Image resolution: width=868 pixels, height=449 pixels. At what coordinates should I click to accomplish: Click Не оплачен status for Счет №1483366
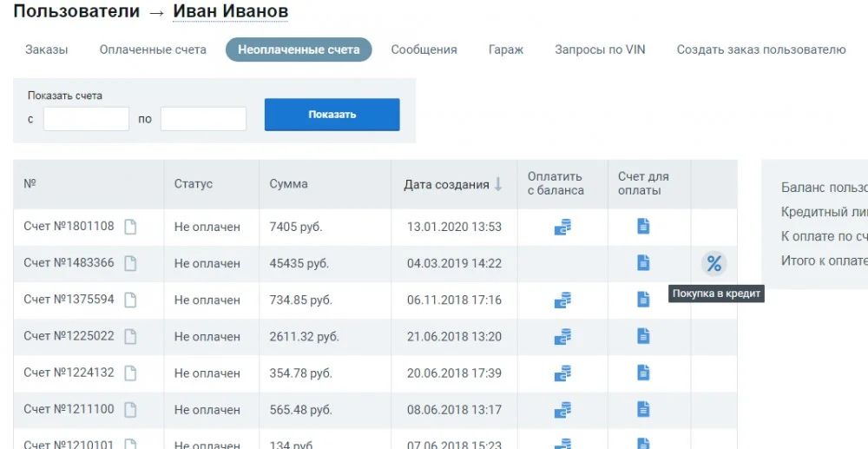click(207, 263)
